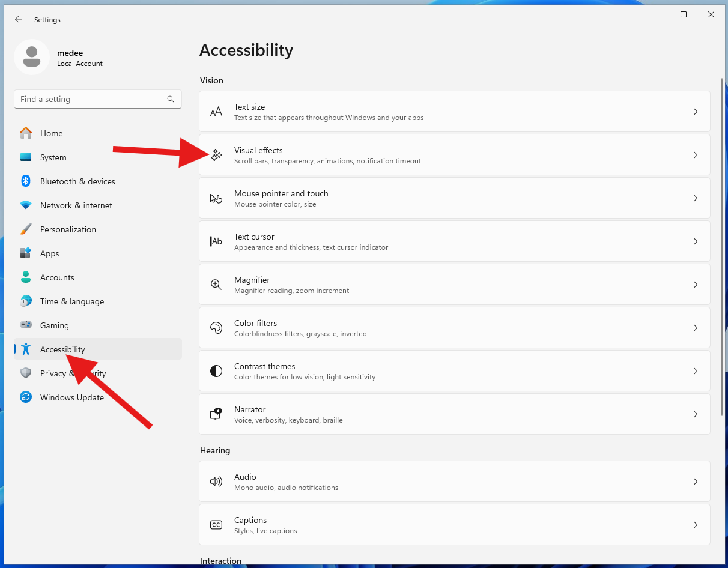This screenshot has height=568, width=728.
Task: Click the back arrow in Settings
Action: (x=19, y=20)
